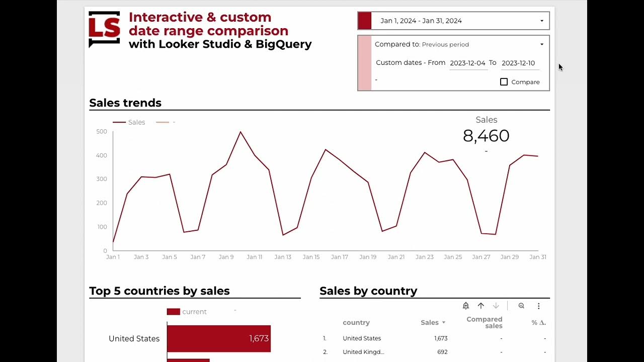This screenshot has width=644, height=362.
Task: Open the Compared to Previous period dropdown
Action: click(x=460, y=44)
